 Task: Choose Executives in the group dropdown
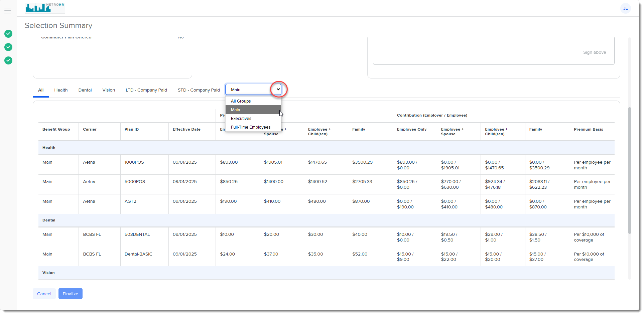pyautogui.click(x=241, y=119)
